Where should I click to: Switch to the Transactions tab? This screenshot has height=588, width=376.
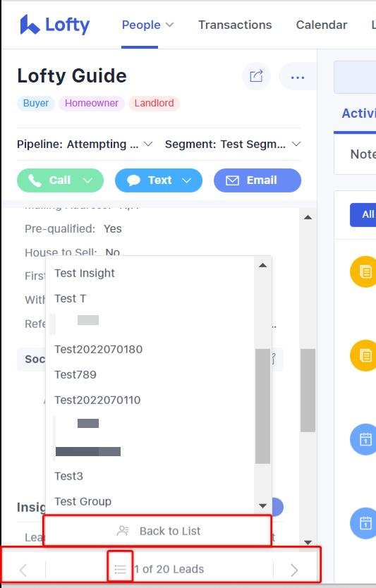[235, 25]
